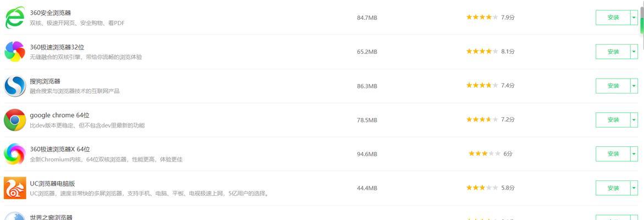Expand the install dropdown for google chrome 64位
This screenshot has width=644, height=220.
[634, 120]
